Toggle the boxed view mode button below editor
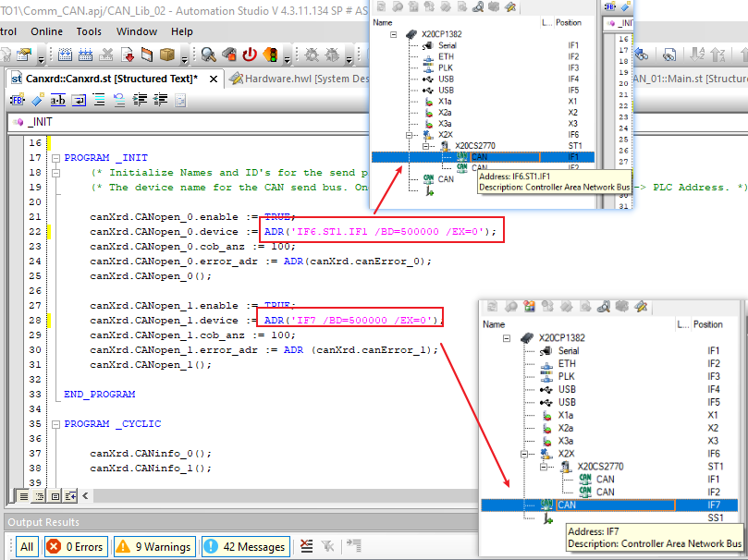This screenshot has width=748, height=560. [x=55, y=496]
